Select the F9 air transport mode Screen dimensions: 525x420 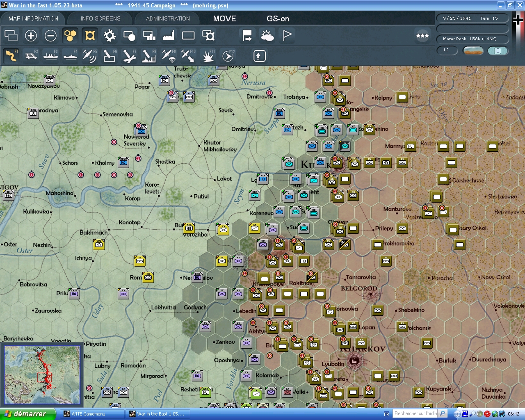pos(169,56)
